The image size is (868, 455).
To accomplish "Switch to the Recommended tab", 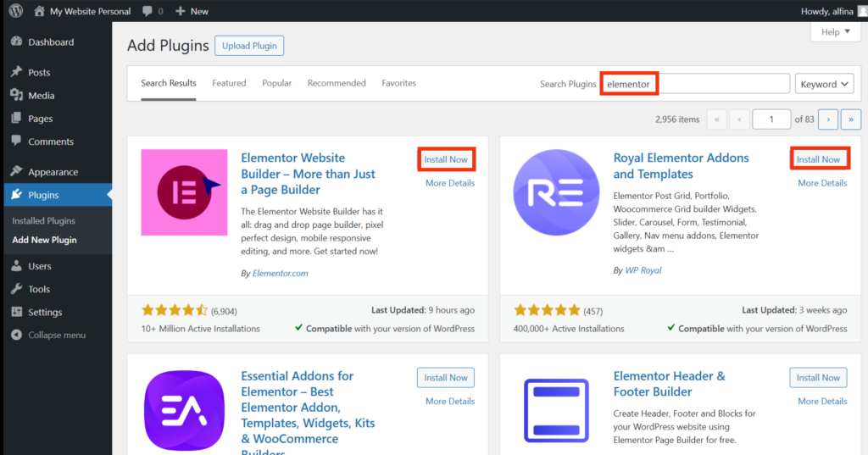I will pos(337,83).
